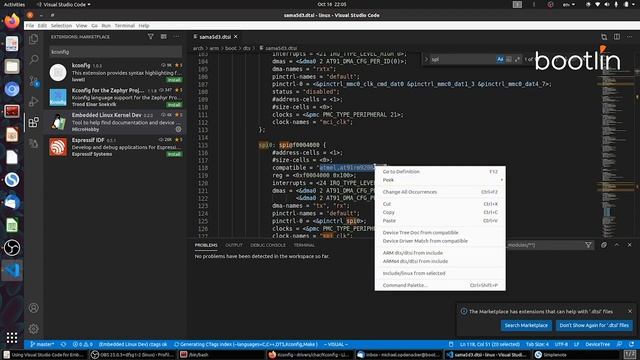Launch Firefox from the Ubuntu dock
Image resolution: width=640 pixels, height=360 pixels.
coord(12,21)
